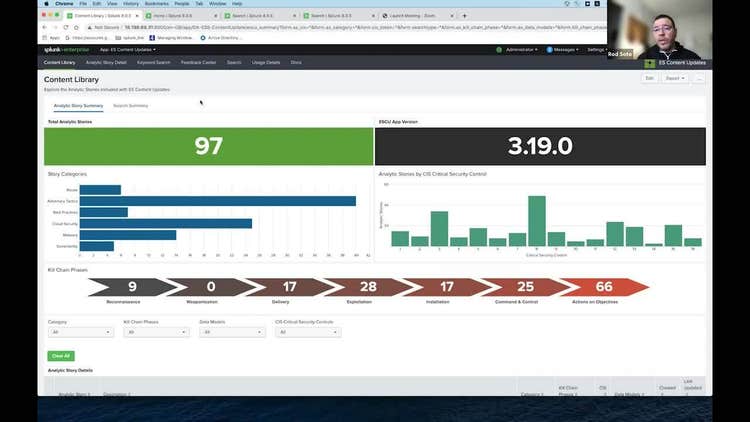Open the Kill Chain Phases dropdown
The height and width of the screenshot is (422, 750).
coord(155,332)
